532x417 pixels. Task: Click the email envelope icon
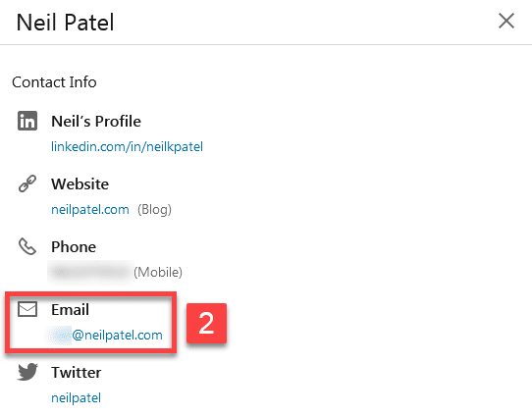click(x=27, y=309)
